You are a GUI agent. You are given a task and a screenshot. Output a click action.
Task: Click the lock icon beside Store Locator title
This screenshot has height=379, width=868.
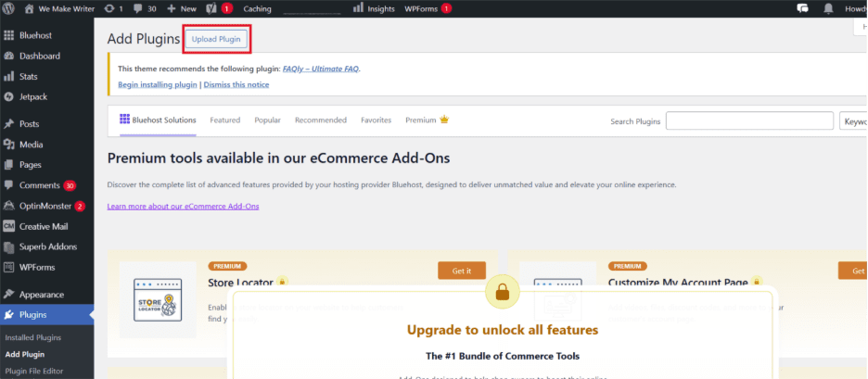282,283
